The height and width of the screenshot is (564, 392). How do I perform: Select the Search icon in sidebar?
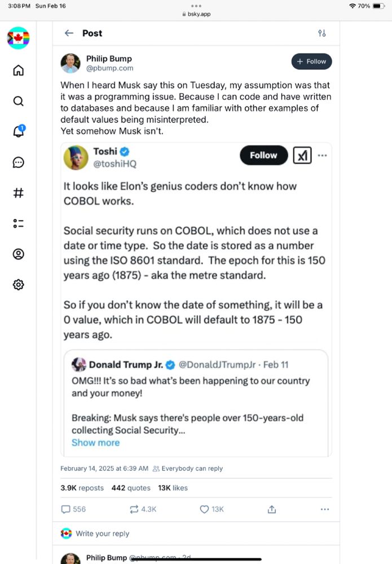coord(19,101)
